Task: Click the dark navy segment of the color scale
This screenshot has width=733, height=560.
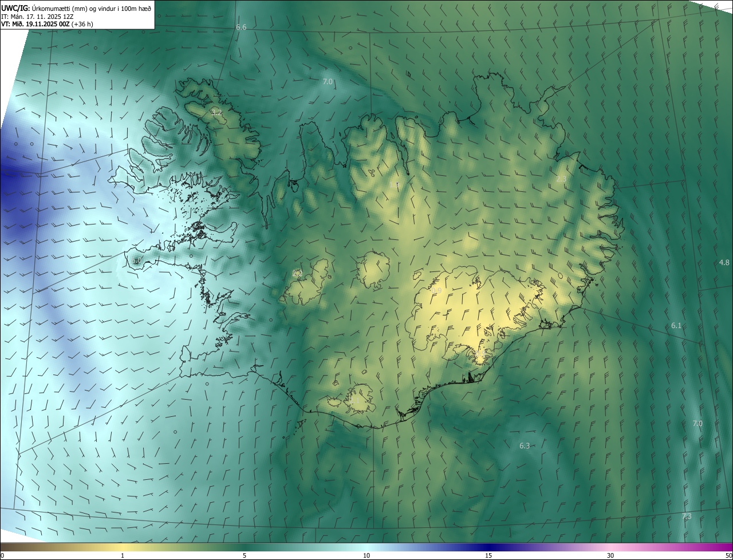Action: tap(488, 547)
